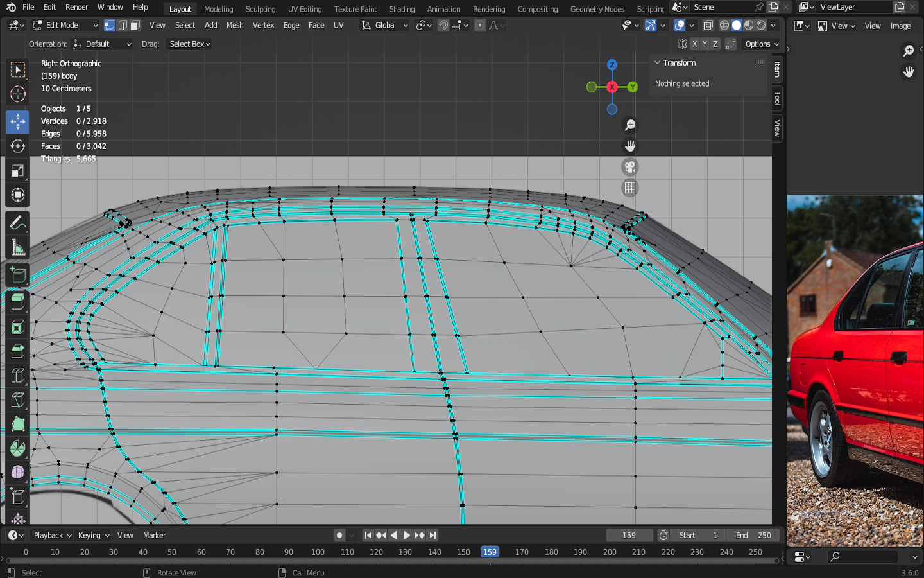Click the current frame field showing 159

click(x=629, y=536)
